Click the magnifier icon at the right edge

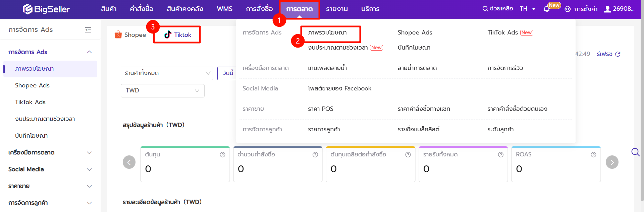click(635, 152)
